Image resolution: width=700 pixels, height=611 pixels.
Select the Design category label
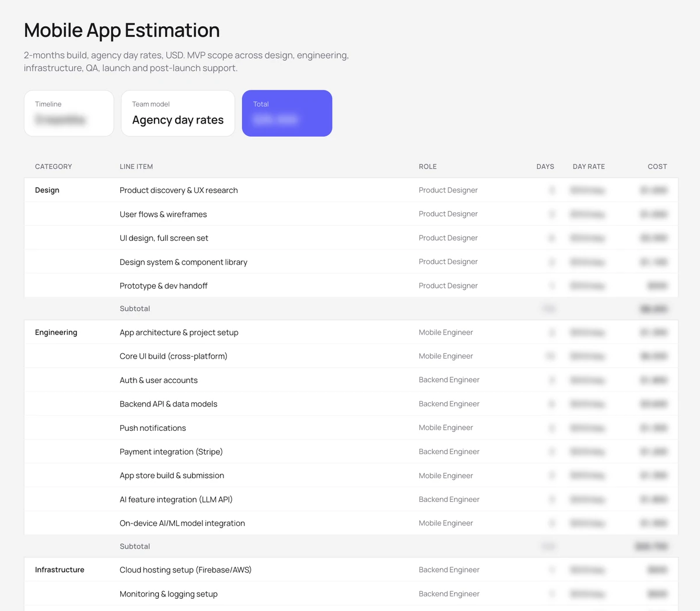(47, 190)
